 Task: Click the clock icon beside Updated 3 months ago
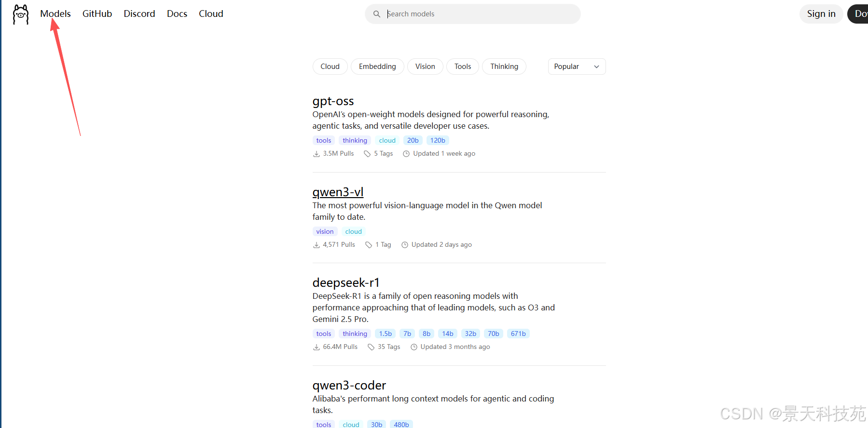(x=414, y=347)
